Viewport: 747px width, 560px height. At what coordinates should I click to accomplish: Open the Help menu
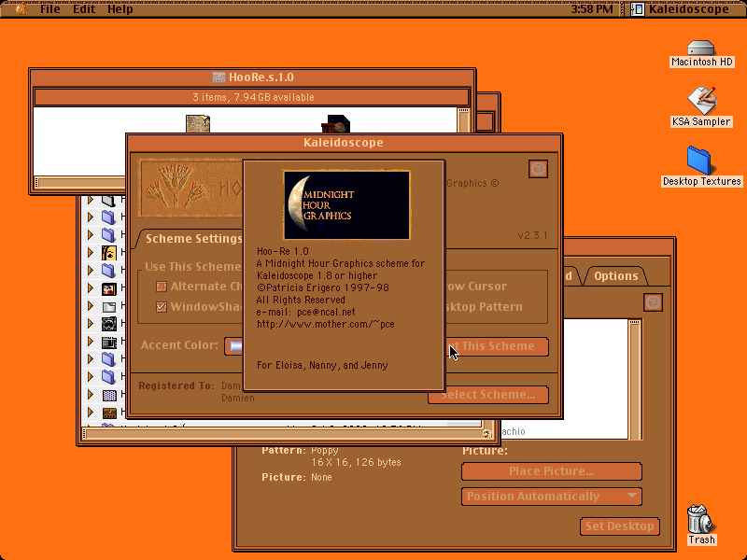120,9
